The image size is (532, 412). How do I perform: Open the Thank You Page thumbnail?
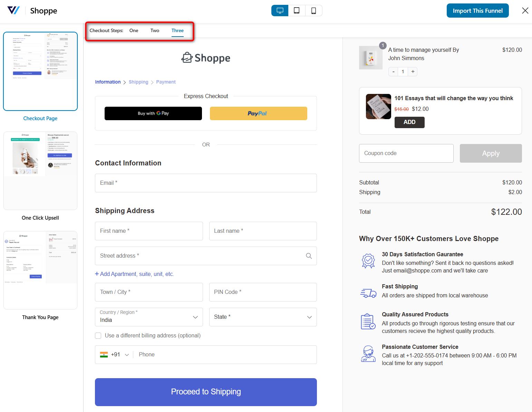pos(40,270)
